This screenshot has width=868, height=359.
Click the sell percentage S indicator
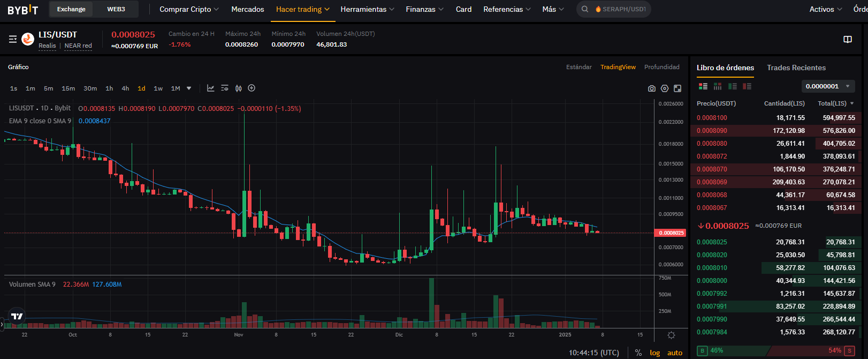point(849,350)
